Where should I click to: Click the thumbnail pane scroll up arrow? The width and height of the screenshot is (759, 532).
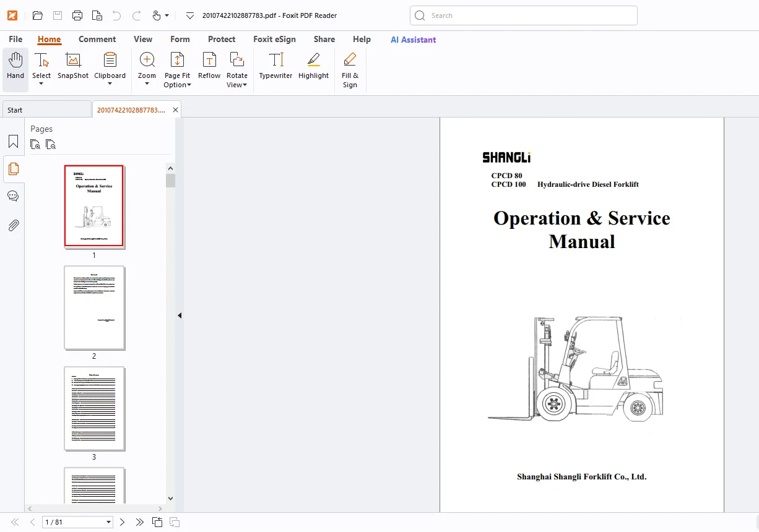tap(171, 167)
